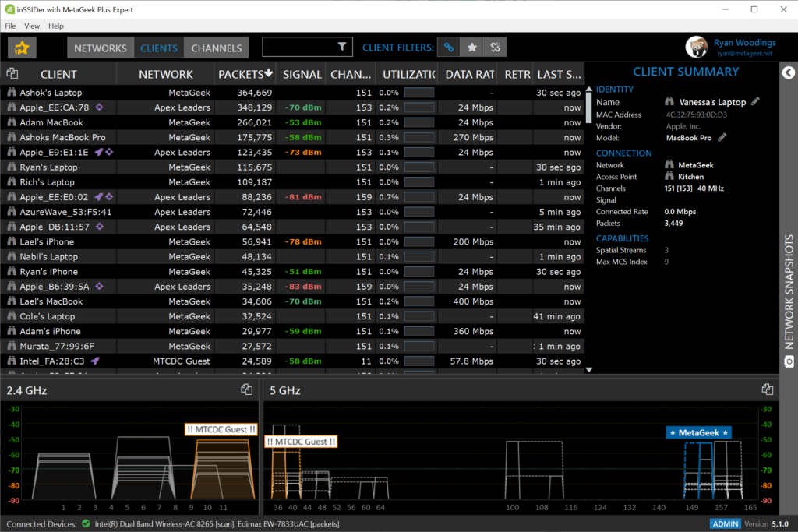Select Ashoks MacBook Pro client row
Screen dimensions: 798x532
click(293, 137)
